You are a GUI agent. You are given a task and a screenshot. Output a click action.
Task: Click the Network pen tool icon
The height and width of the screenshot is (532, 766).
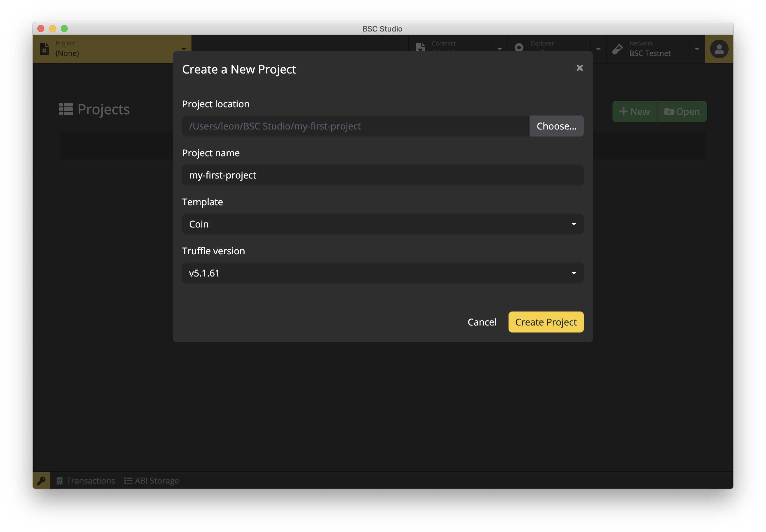(x=617, y=49)
